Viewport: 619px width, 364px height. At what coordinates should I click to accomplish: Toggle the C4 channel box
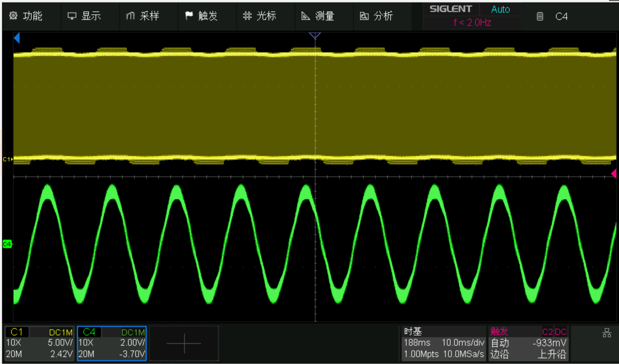[x=112, y=343]
